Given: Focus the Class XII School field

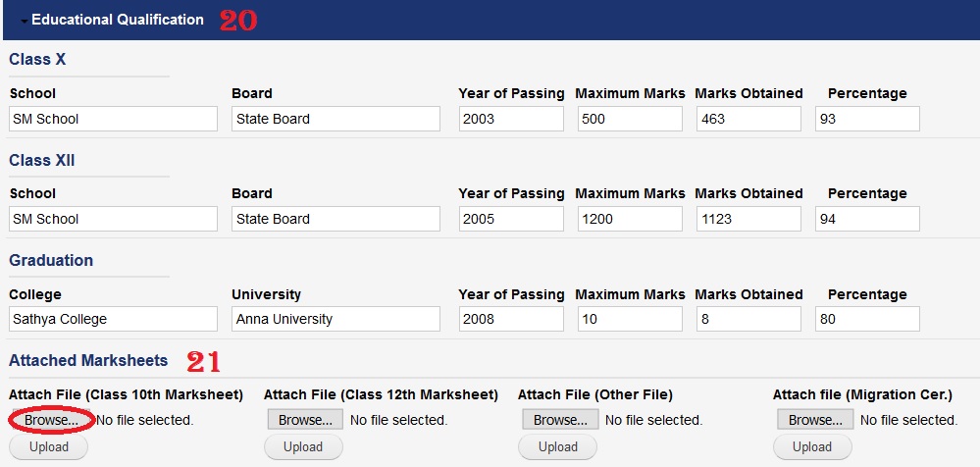Looking at the screenshot, I should (x=113, y=219).
